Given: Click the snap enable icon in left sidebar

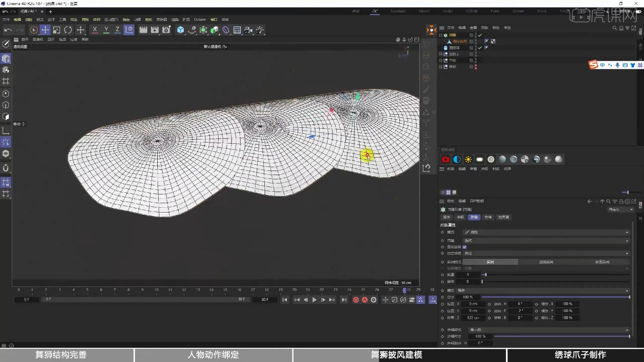Looking at the screenshot, I should pos(6,168).
